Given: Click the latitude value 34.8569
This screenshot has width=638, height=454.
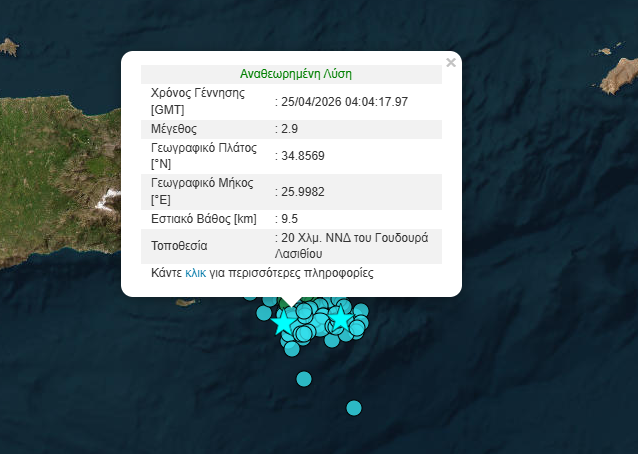Looking at the screenshot, I should [302, 156].
